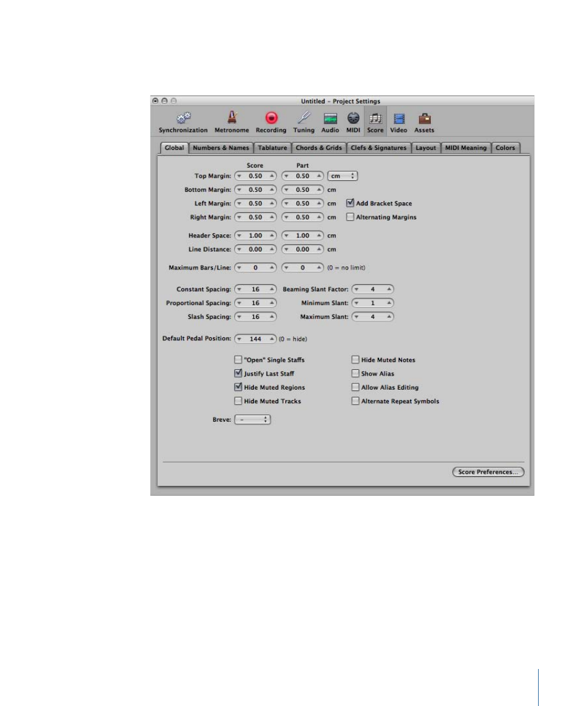Image resolution: width=588 pixels, height=706 pixels.
Task: Enable Hide Muted Tracks checkbox
Action: (x=238, y=401)
